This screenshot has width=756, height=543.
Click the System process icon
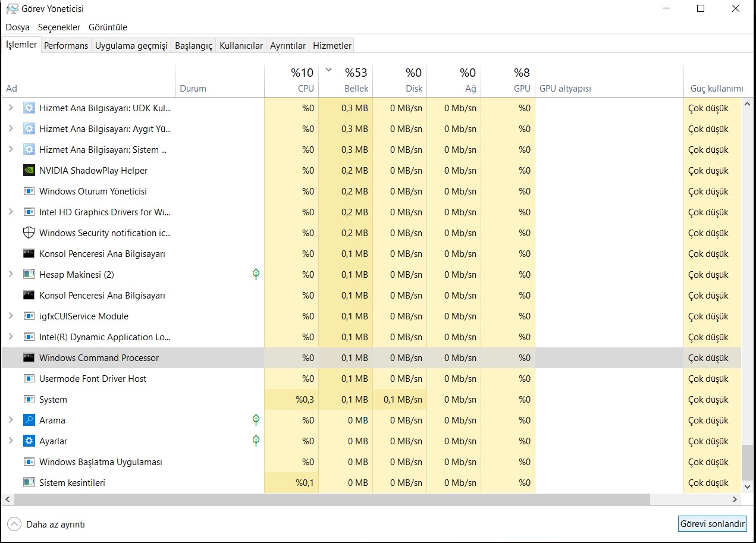[29, 399]
